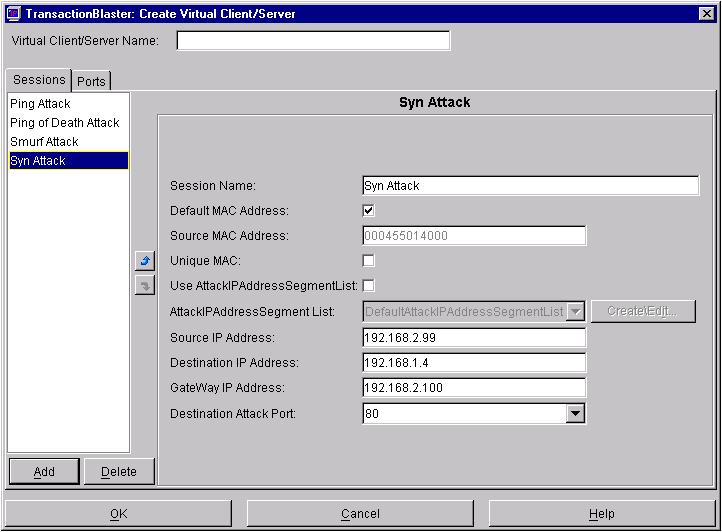Close the Create Virtual Client/Server dialog
Screen dimensions: 722x532
tap(707, 14)
